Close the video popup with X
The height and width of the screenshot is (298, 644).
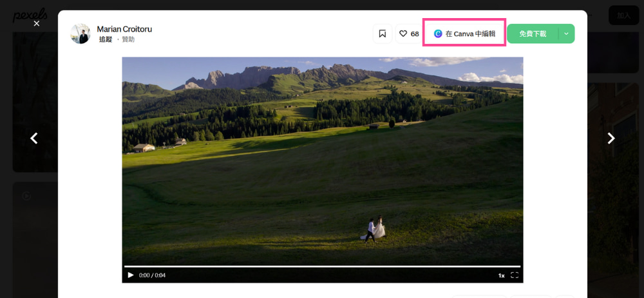[x=37, y=23]
